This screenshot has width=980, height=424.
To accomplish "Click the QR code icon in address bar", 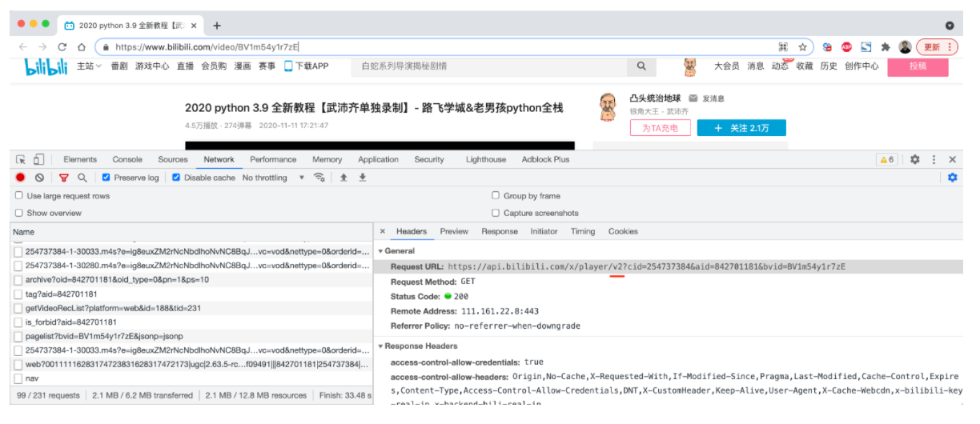I will [783, 47].
